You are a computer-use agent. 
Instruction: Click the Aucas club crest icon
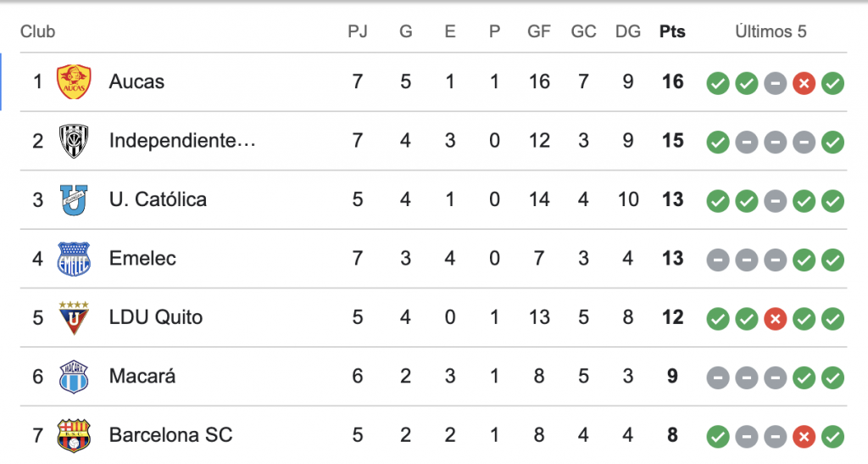[73, 82]
